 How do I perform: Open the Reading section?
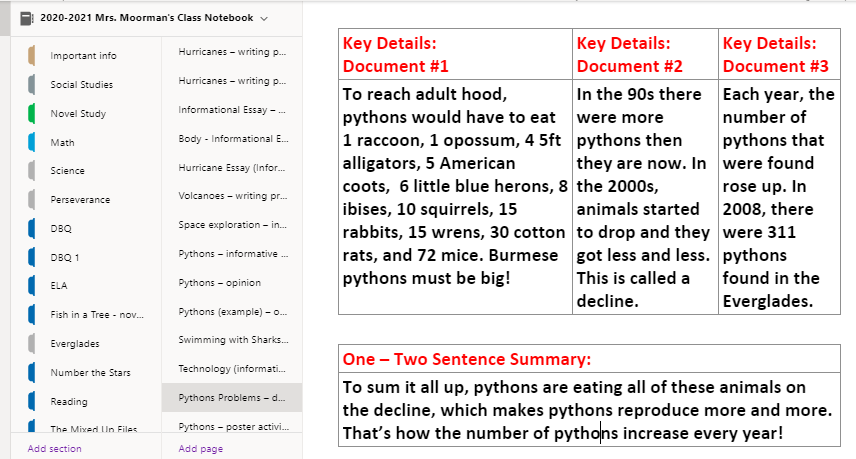(69, 402)
